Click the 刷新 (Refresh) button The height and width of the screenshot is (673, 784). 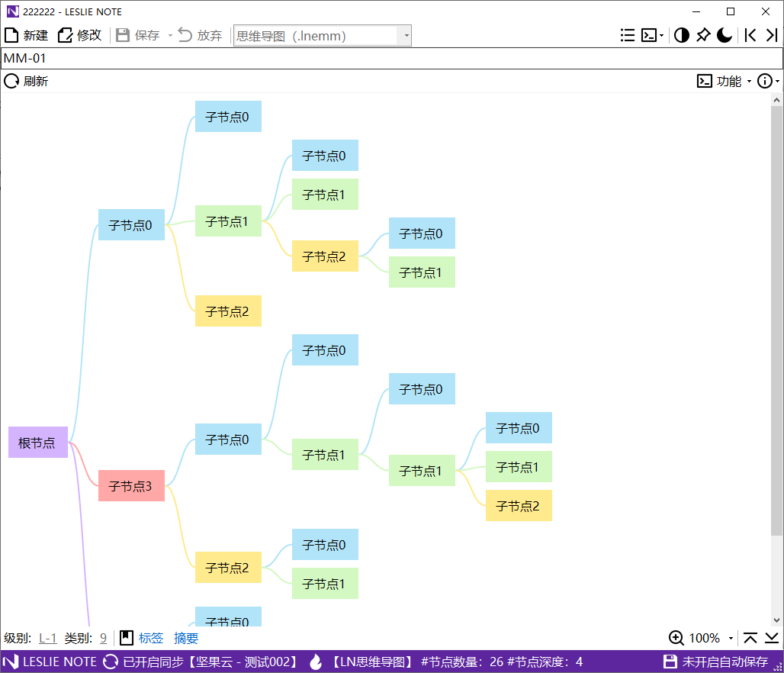pos(26,81)
